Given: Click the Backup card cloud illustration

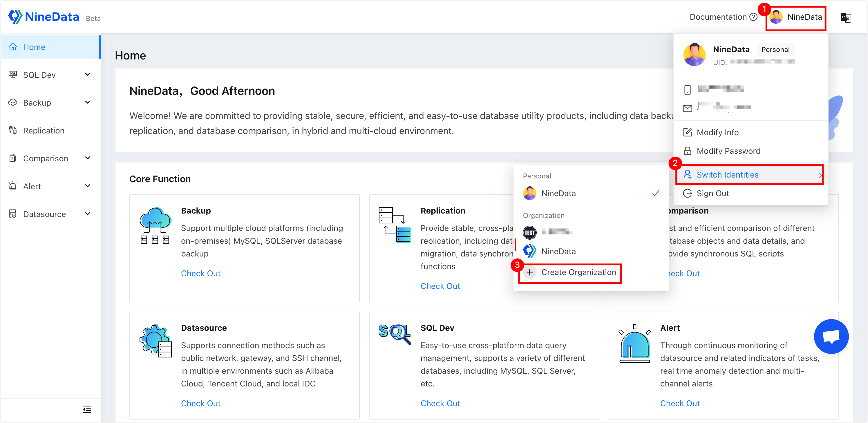Looking at the screenshot, I should (155, 225).
